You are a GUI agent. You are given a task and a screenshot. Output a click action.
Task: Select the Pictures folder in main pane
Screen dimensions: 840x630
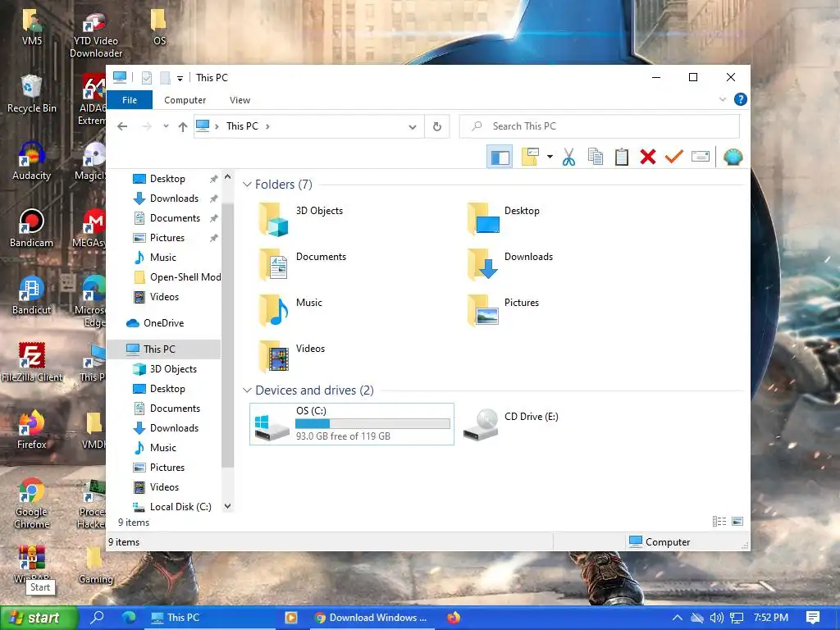click(x=503, y=311)
